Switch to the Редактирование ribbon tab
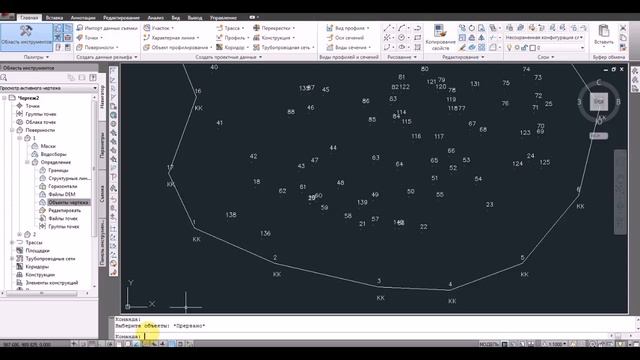Screen dimensions: 640x360 coord(121,18)
